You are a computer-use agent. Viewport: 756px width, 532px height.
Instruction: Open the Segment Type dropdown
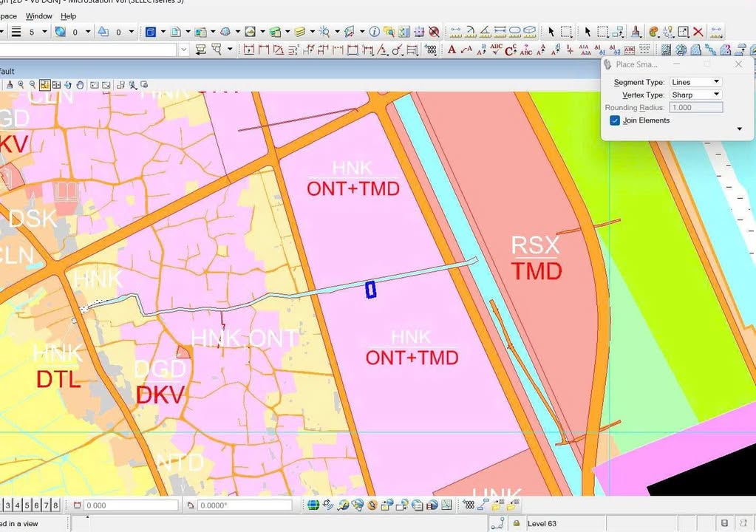pyautogui.click(x=715, y=82)
